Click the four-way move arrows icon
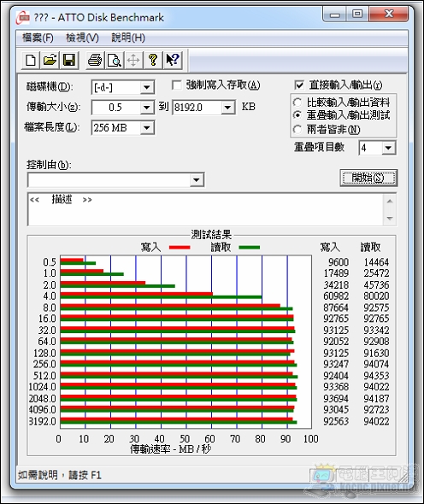This screenshot has width=424, height=504. click(x=133, y=60)
